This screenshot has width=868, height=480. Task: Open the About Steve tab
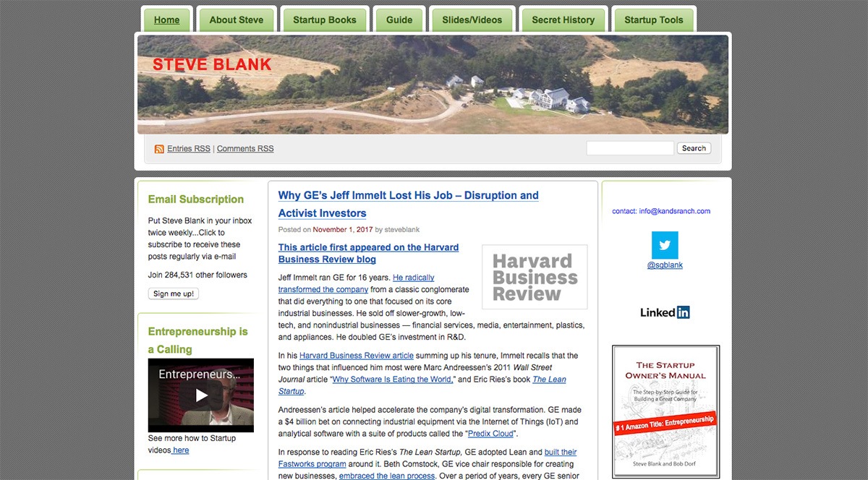(237, 20)
